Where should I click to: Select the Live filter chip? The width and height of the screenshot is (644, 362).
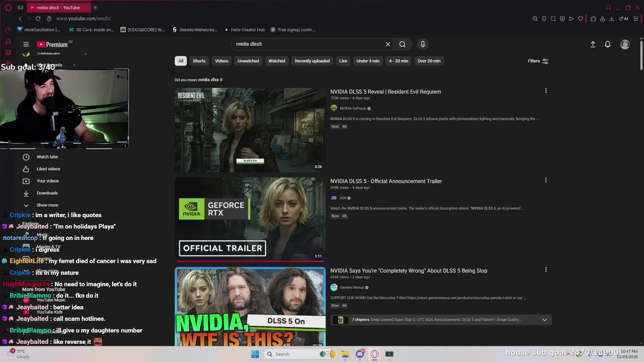tap(343, 61)
